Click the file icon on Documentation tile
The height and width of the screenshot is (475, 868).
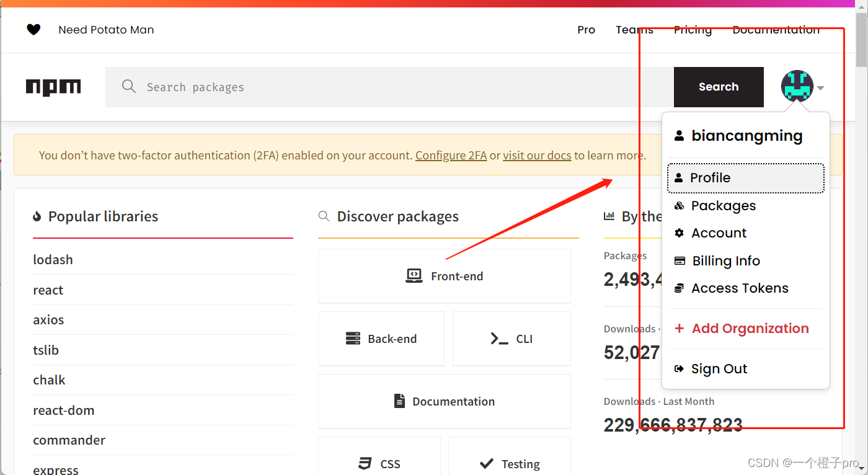[x=399, y=401]
